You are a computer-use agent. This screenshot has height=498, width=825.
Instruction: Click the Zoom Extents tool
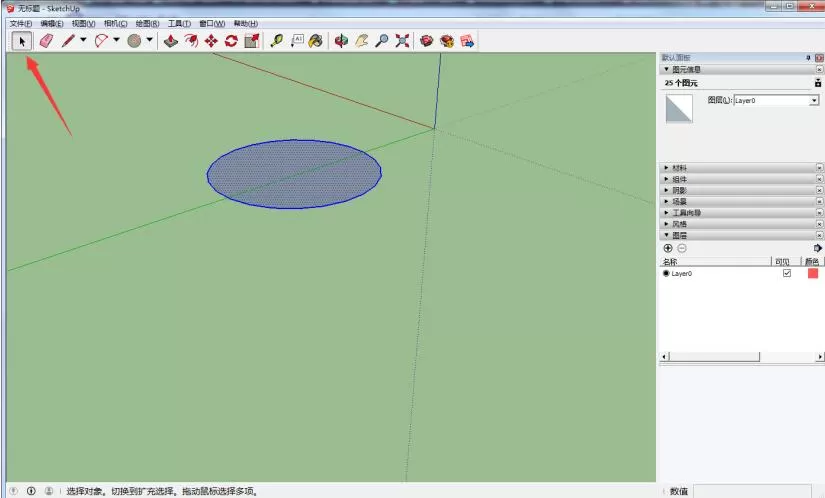click(403, 41)
